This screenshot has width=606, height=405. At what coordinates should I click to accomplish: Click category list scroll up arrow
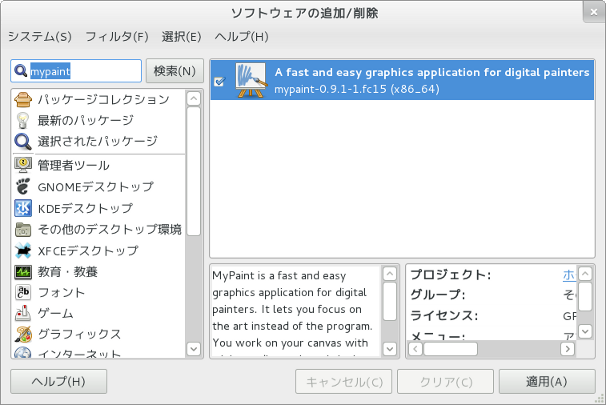coord(194,99)
